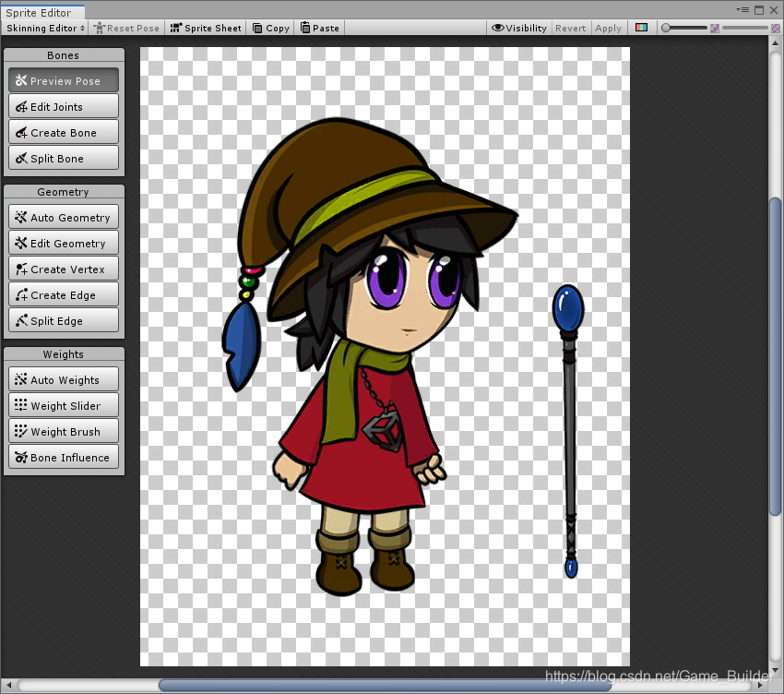
Task: Maximize the Sprite Editor window
Action: [759, 9]
